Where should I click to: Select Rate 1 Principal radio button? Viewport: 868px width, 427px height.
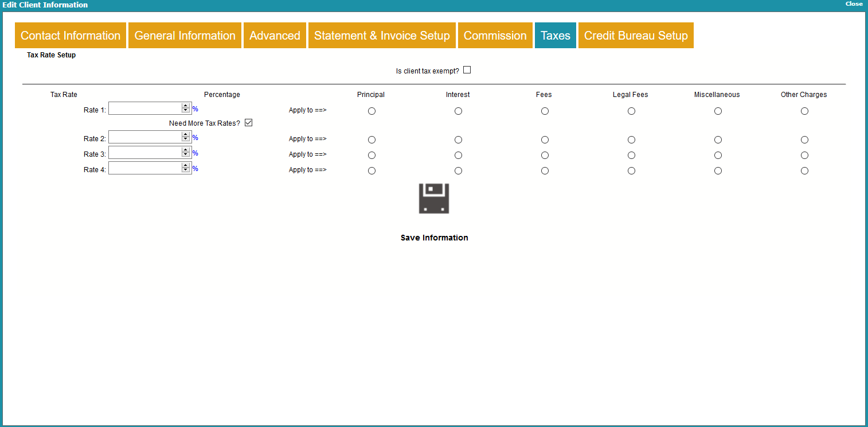click(372, 111)
